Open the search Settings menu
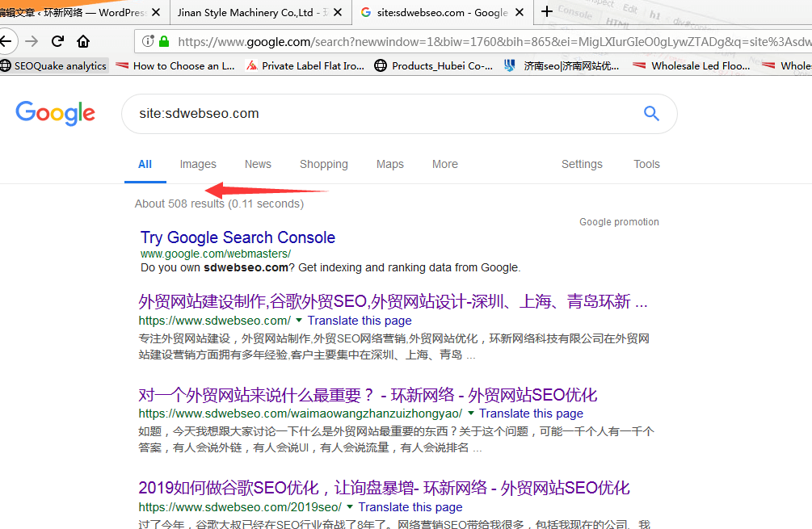Screen dimensions: 812x529 point(582,164)
